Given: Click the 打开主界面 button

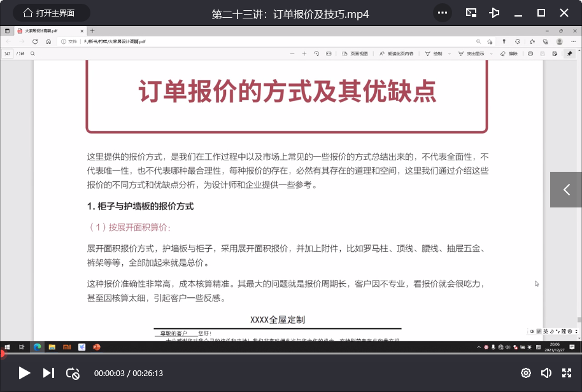Looking at the screenshot, I should 48,13.
